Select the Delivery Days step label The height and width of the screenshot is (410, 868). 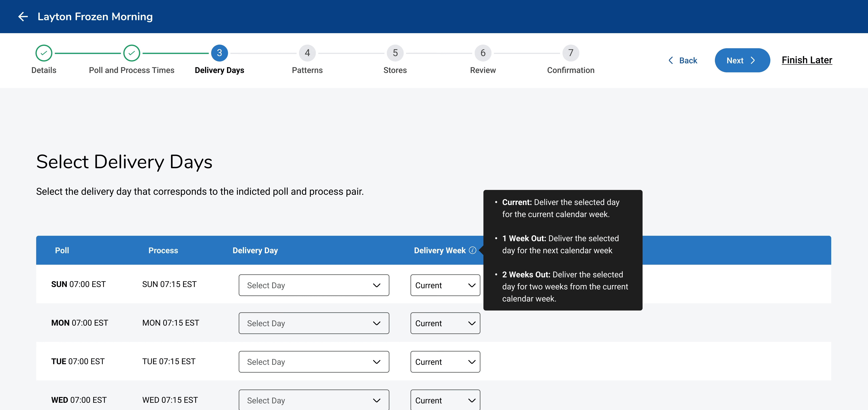click(219, 70)
